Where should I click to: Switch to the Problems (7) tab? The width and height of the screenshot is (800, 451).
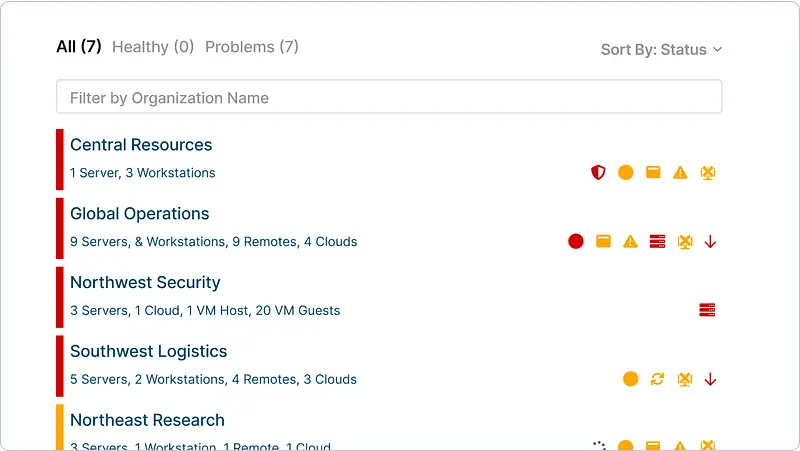coord(252,47)
